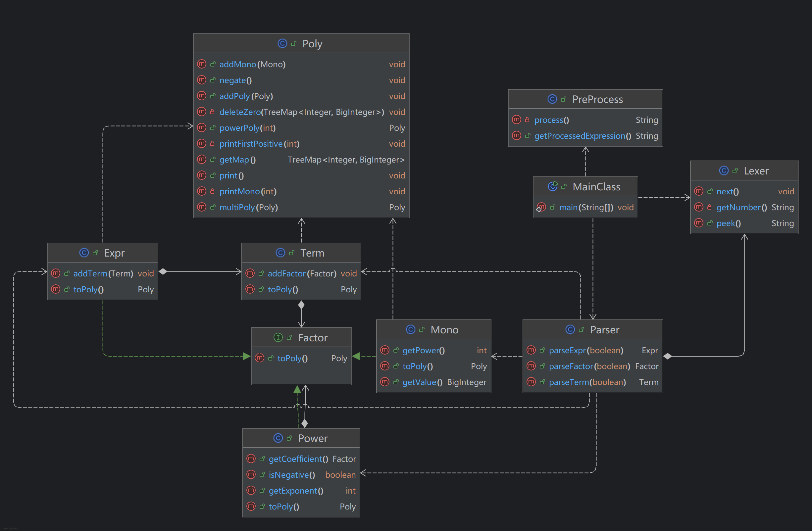Select the powerPoly(int) method row
Image resolution: width=812 pixels, height=531 pixels.
[x=247, y=128]
